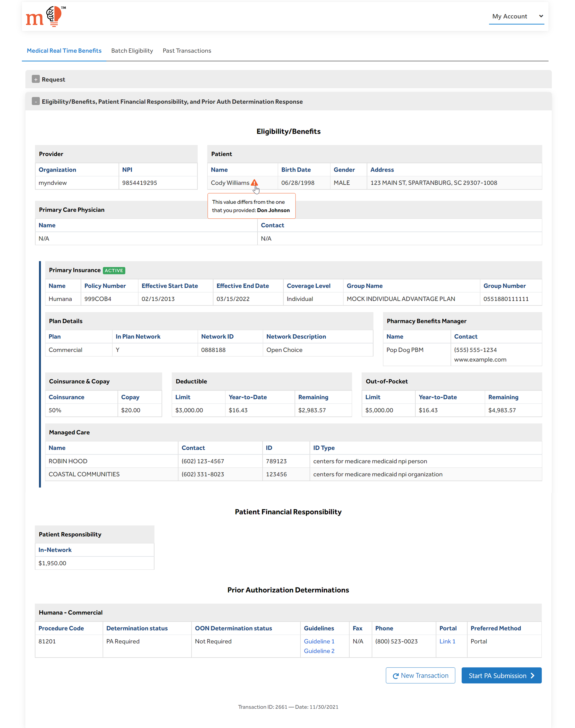Click the chevron arrow on Start PA Submission
The height and width of the screenshot is (728, 575).
coord(533,676)
